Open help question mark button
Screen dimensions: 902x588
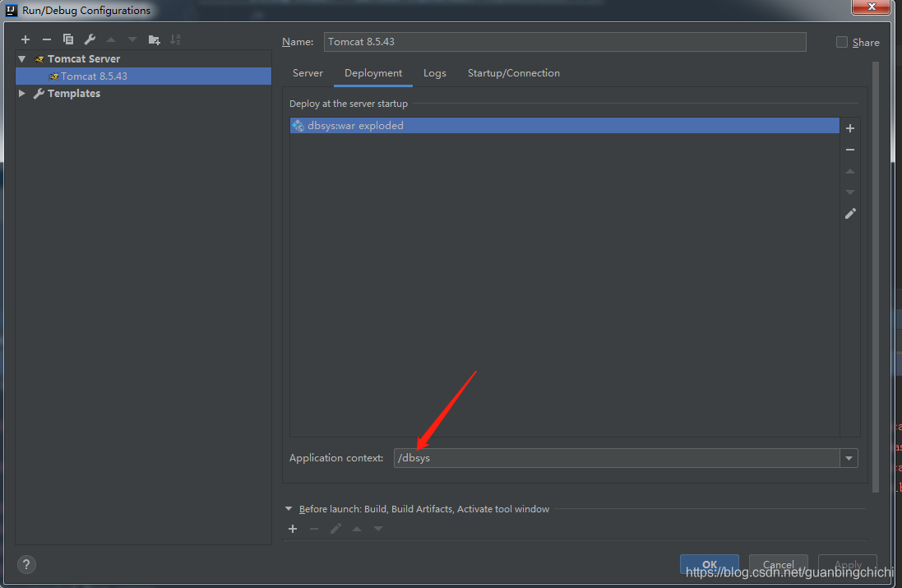click(26, 564)
